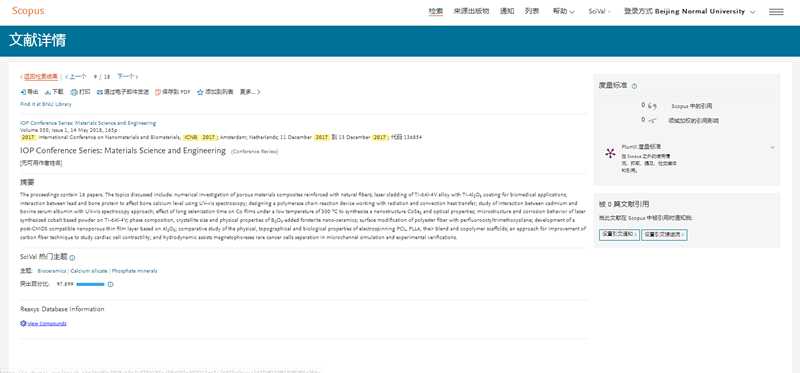Click info icon next to prominence percentile 97.899
This screenshot has height=373, width=800.
pos(110,284)
